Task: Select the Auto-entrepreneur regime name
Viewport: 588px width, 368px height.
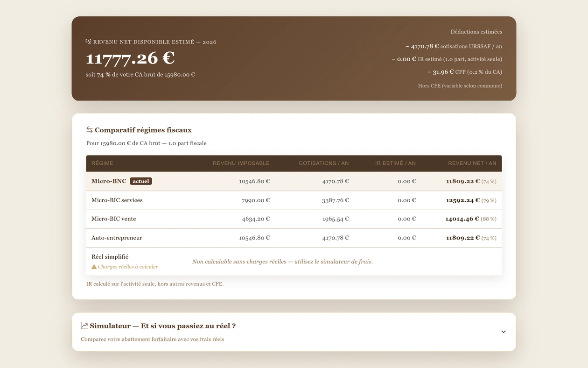Action: click(117, 238)
